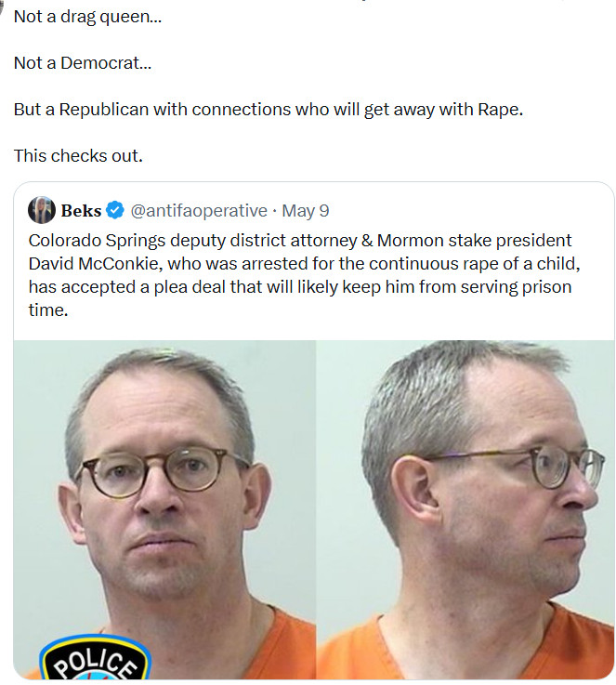
Task: Open the Beks display name link
Action: tap(81, 211)
